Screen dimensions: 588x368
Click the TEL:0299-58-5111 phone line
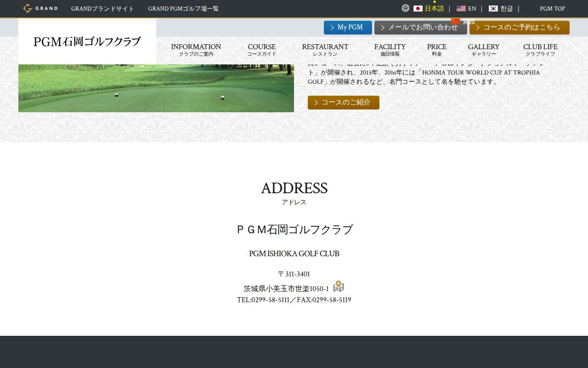tap(263, 300)
